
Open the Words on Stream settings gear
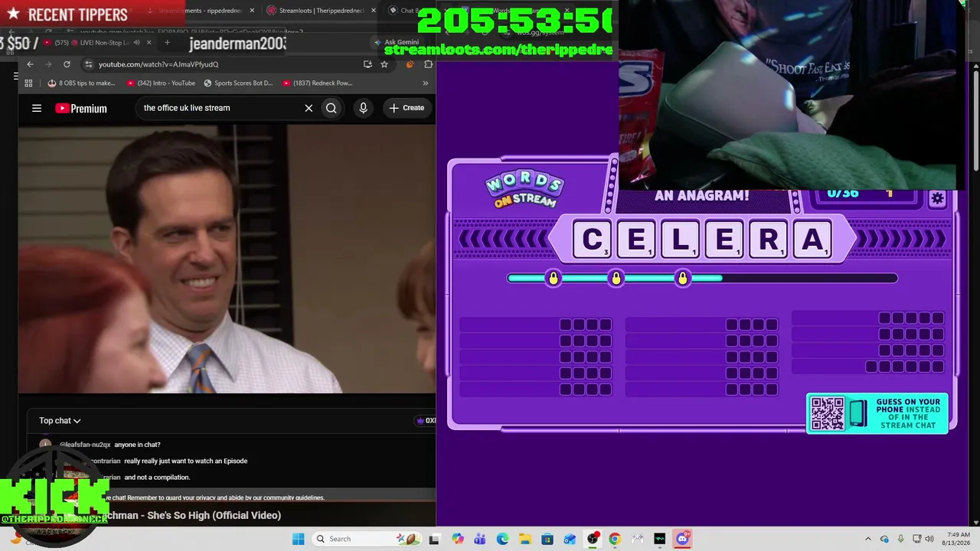[937, 199]
